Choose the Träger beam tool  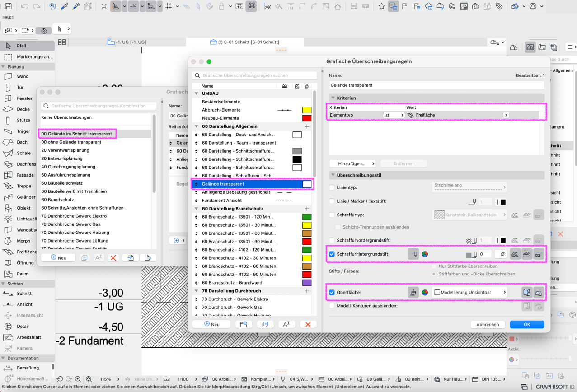(x=27, y=131)
